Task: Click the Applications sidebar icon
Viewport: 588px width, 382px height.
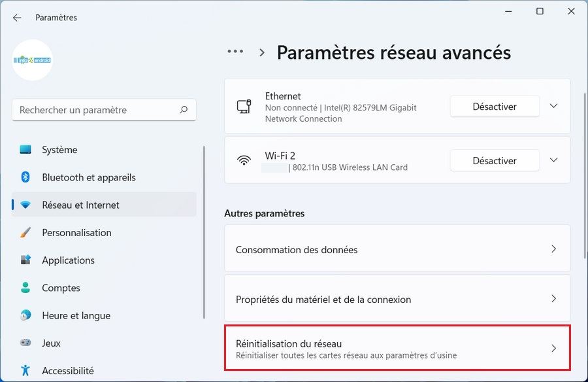Action: [x=25, y=260]
